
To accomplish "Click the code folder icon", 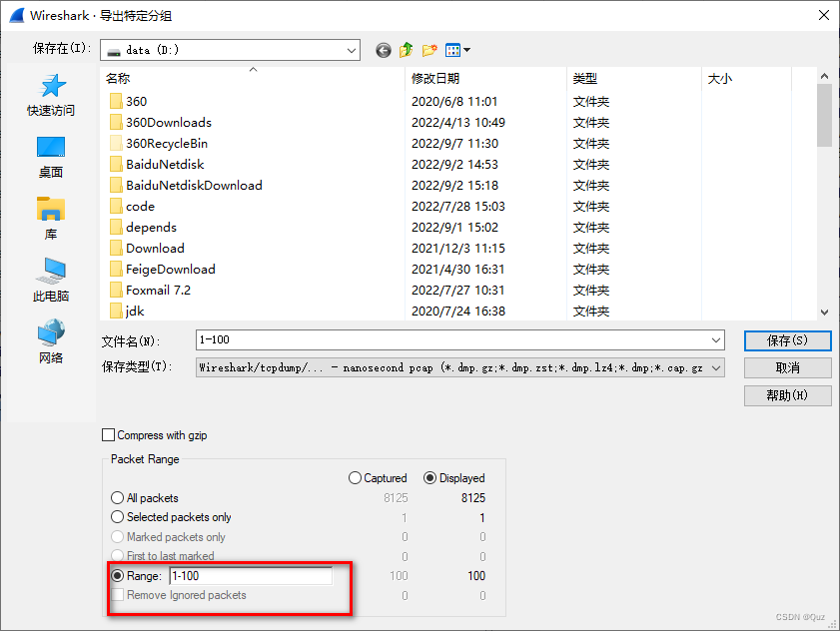I will [x=116, y=206].
